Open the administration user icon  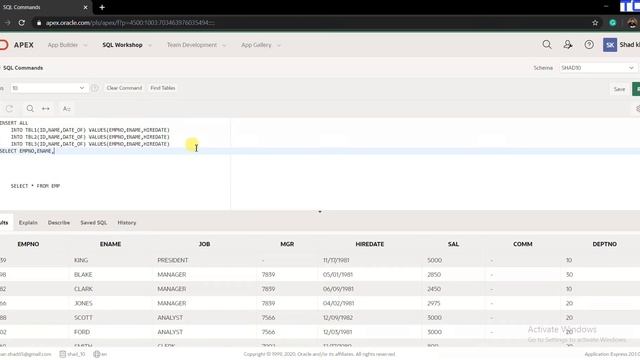tap(568, 44)
